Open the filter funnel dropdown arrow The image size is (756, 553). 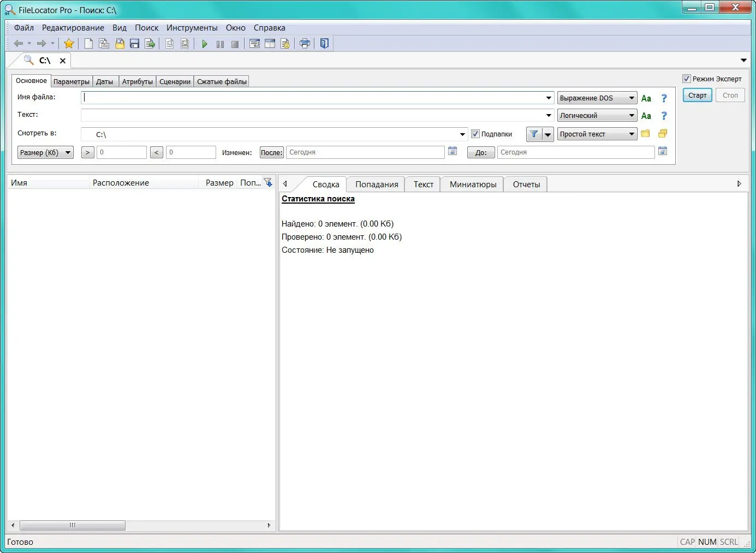(x=548, y=134)
